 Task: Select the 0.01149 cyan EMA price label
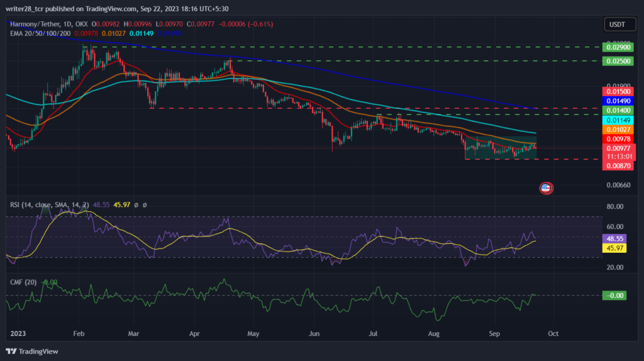(618, 120)
